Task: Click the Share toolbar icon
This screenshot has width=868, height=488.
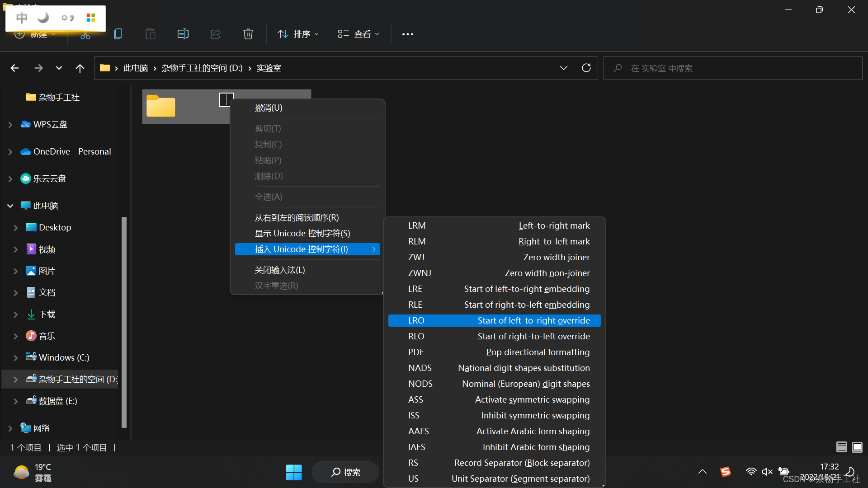Action: [216, 34]
